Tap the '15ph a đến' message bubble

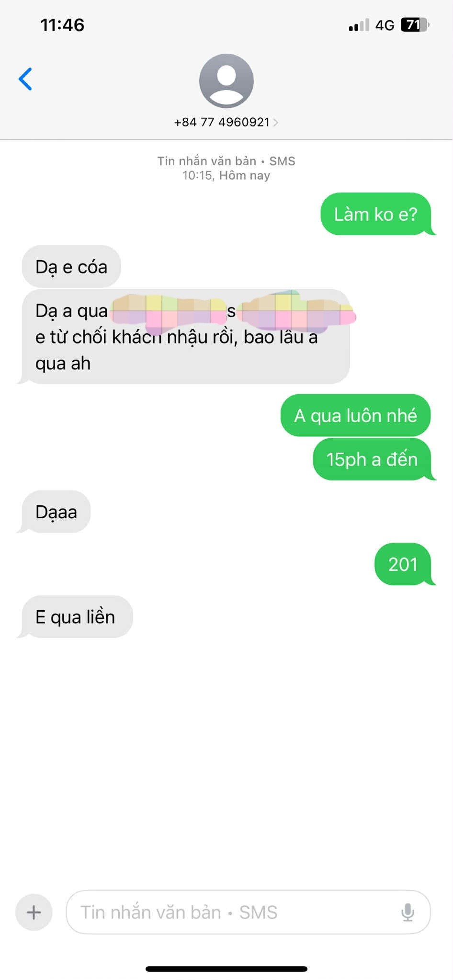tap(374, 459)
